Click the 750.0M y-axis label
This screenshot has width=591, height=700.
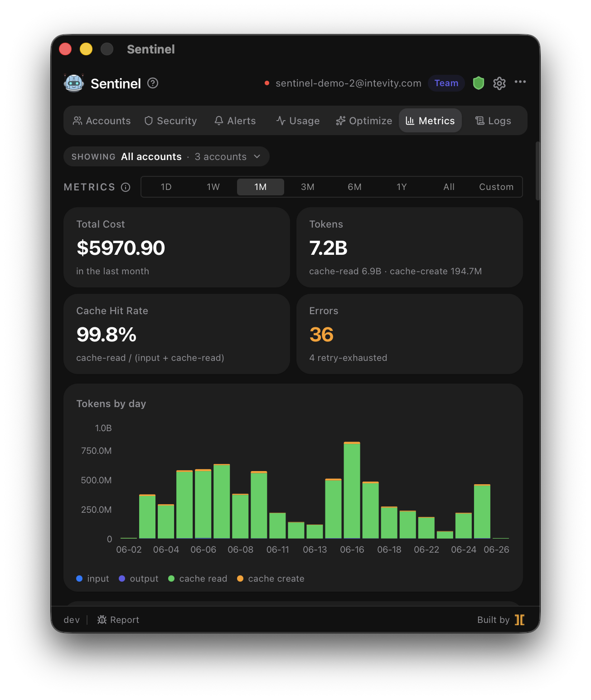[96, 451]
